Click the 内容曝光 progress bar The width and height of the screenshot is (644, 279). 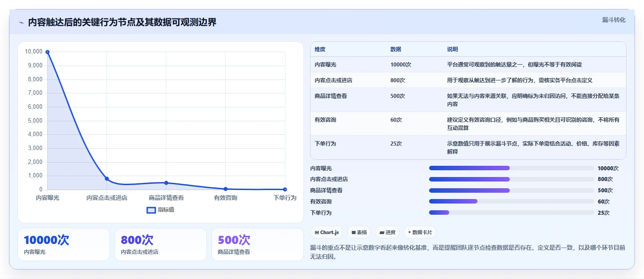512,168
